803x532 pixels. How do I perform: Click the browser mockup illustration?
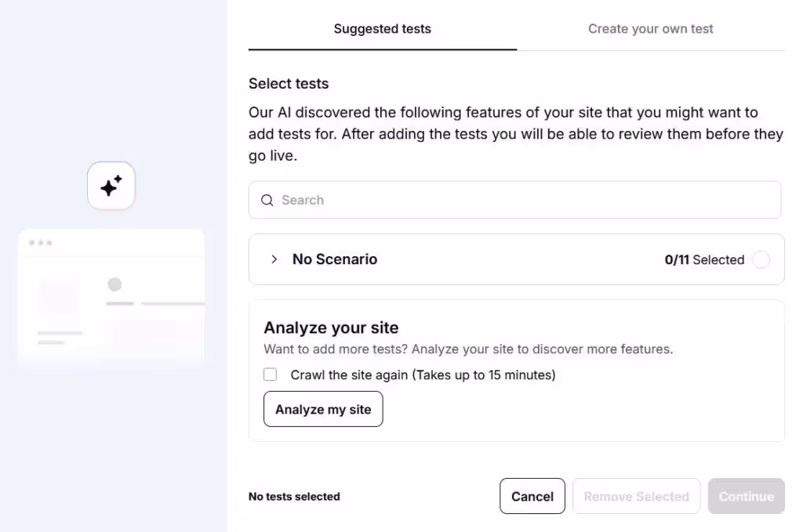point(111,297)
